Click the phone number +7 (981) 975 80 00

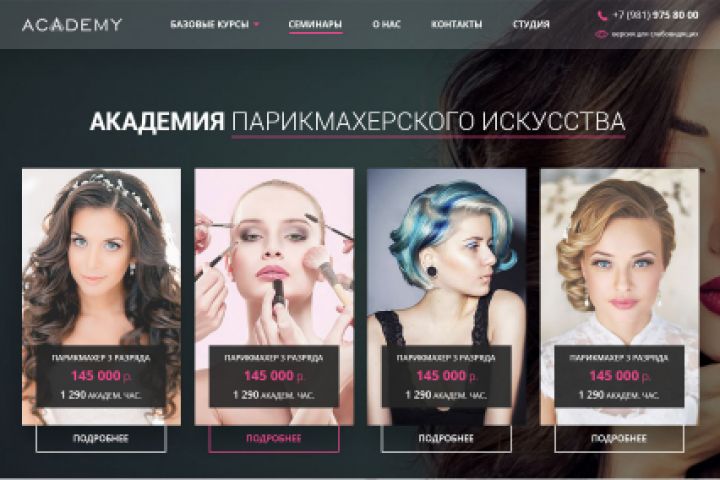(x=655, y=15)
